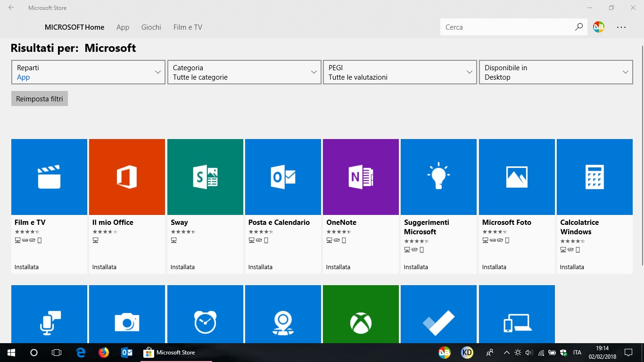Open Windows Start menu
The height and width of the screenshot is (362, 644).
[x=11, y=352]
